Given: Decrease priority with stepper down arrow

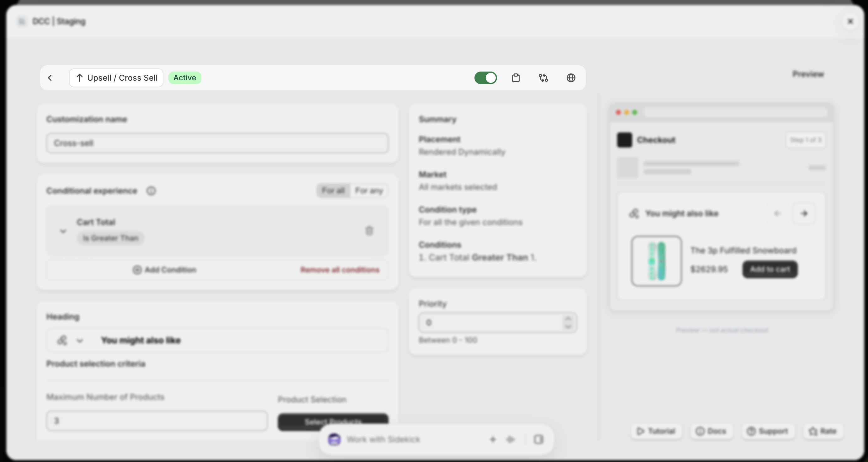Looking at the screenshot, I should click(x=568, y=327).
